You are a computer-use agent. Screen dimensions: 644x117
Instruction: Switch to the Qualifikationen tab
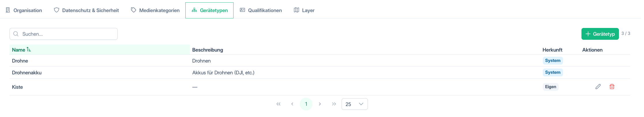coord(261,10)
